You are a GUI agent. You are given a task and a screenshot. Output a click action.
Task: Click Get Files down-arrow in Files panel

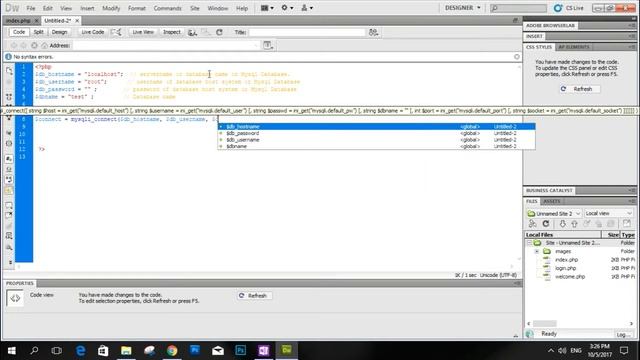coord(562,224)
